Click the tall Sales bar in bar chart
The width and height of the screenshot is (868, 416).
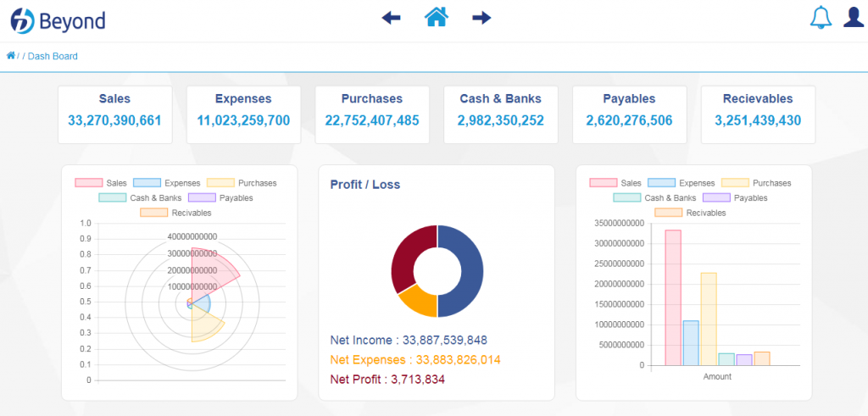click(673, 297)
